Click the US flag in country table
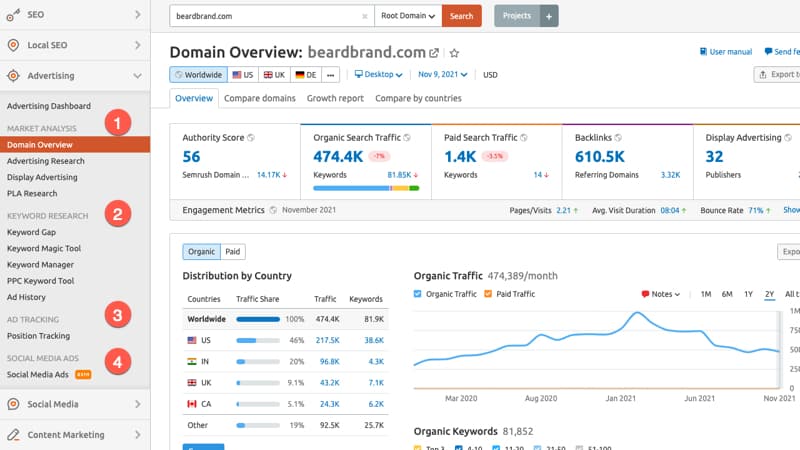The image size is (800, 450). pos(192,340)
